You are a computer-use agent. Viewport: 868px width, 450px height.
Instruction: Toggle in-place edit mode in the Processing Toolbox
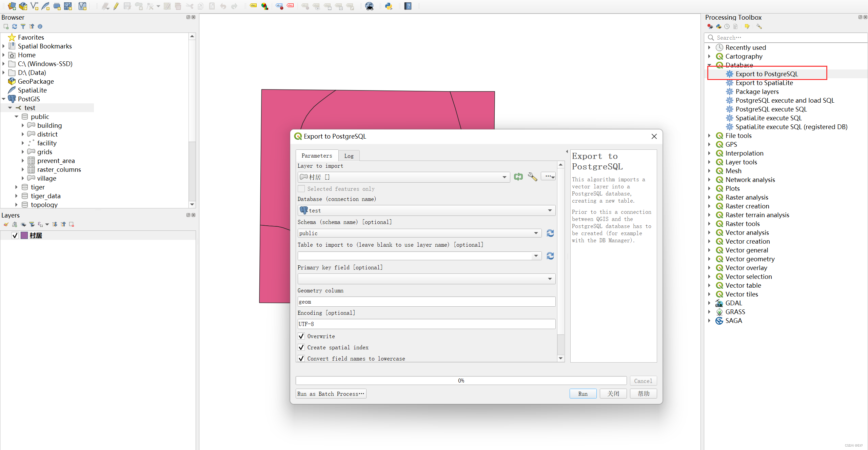pos(747,26)
